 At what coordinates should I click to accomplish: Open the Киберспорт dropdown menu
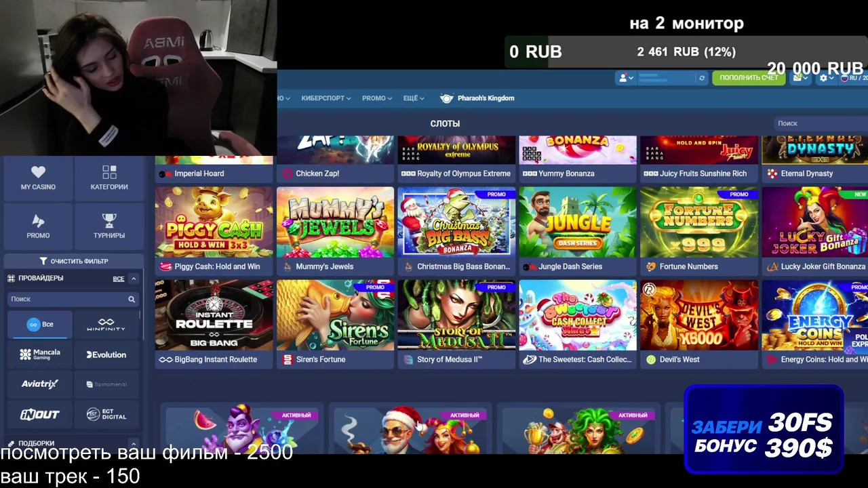[326, 98]
